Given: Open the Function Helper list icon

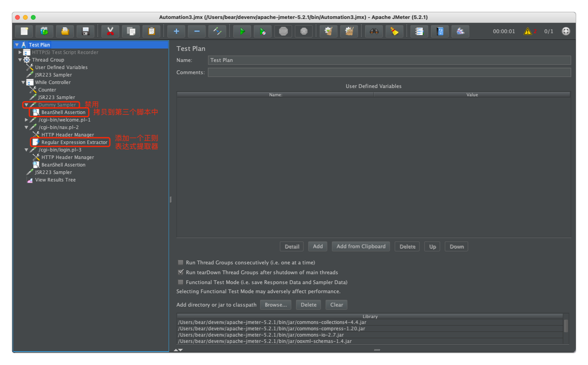Looking at the screenshot, I should point(419,31).
